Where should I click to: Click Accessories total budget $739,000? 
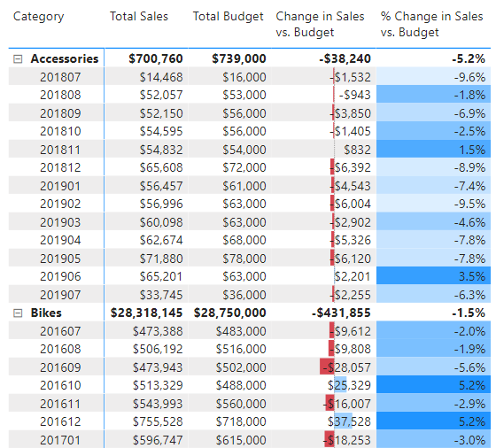[239, 58]
